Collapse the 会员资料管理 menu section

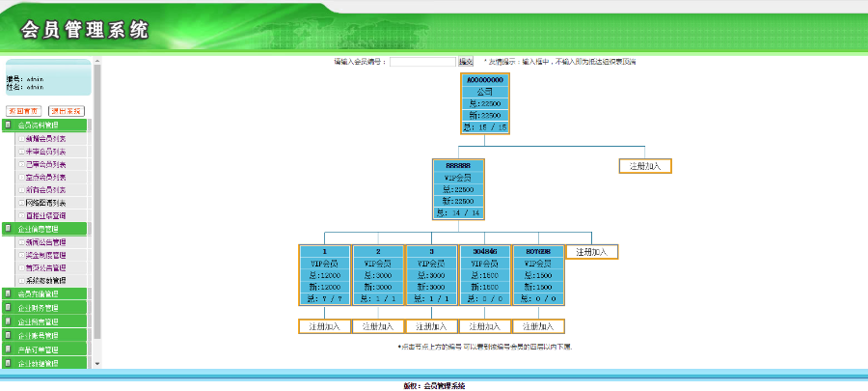[44, 126]
